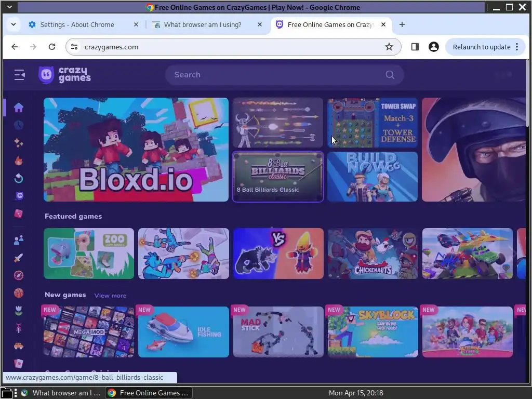This screenshot has height=399, width=532.
Task: Switch to What browser am I using tab
Action: pyautogui.click(x=203, y=24)
